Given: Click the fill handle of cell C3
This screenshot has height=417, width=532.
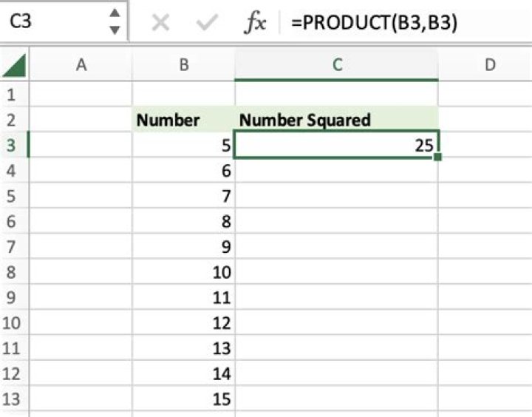Looking at the screenshot, I should [x=438, y=157].
